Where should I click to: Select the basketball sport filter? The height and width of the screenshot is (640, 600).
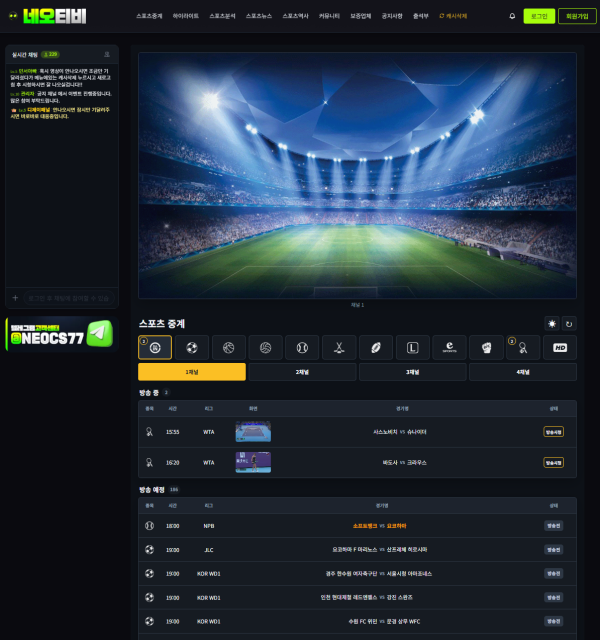point(229,347)
